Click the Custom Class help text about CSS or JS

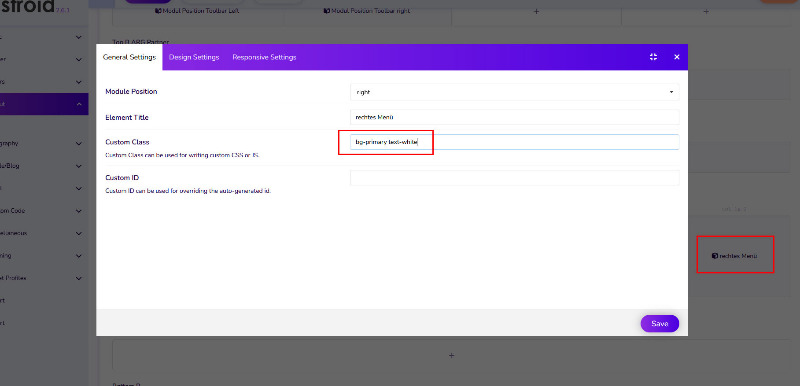point(182,155)
